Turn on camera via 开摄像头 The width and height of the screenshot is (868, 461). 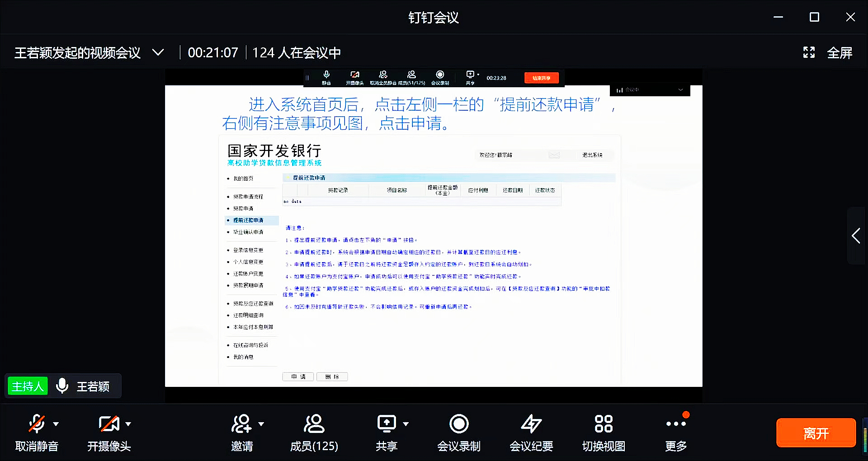[108, 424]
